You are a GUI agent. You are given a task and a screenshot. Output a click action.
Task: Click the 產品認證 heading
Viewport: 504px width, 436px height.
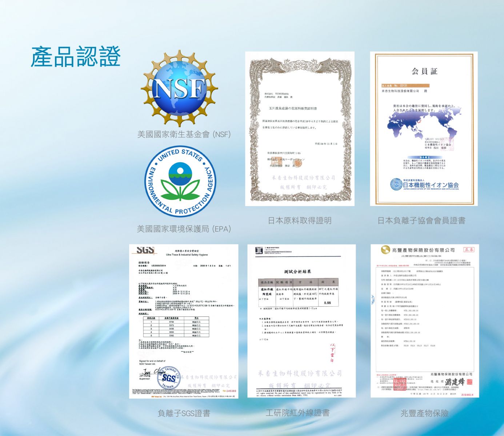click(76, 57)
